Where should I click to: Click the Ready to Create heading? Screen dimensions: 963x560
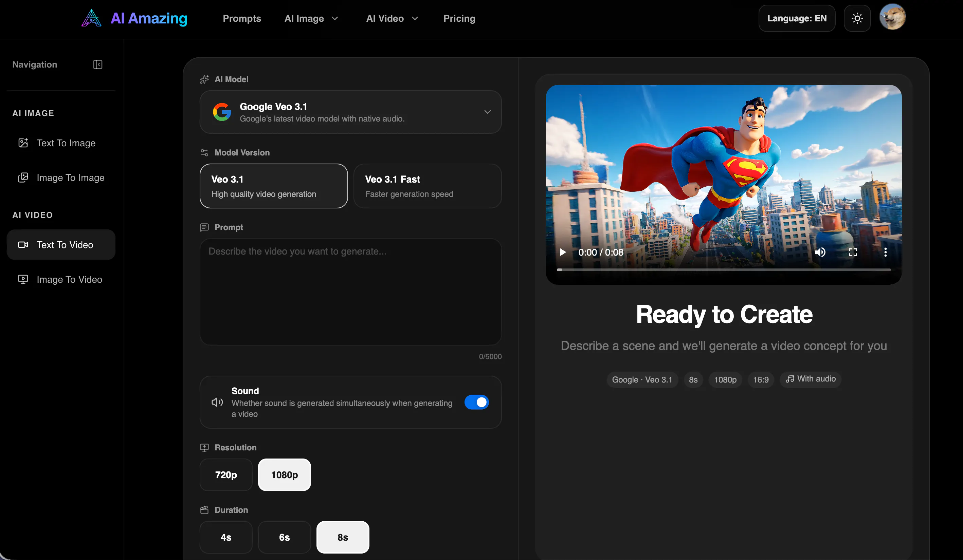(724, 314)
